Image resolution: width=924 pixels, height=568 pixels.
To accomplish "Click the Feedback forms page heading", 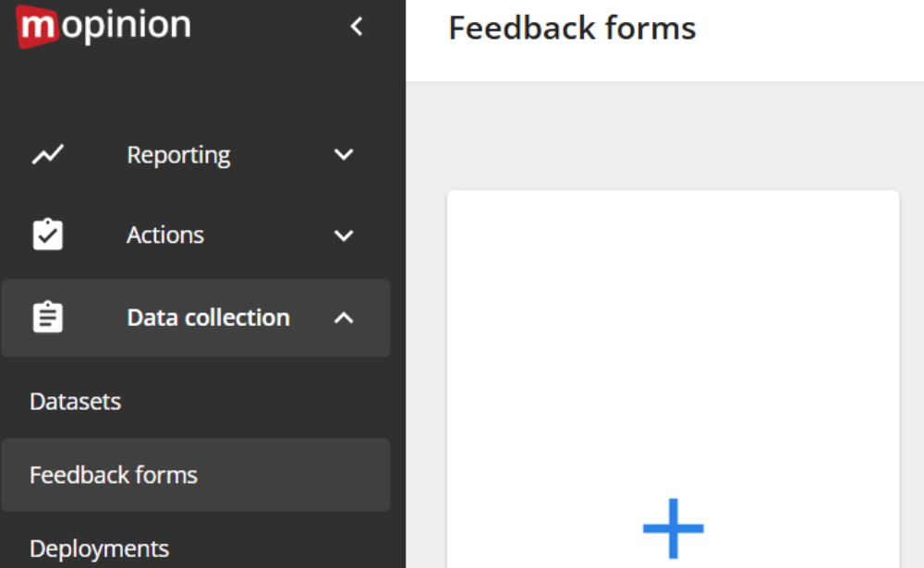I will 572,28.
